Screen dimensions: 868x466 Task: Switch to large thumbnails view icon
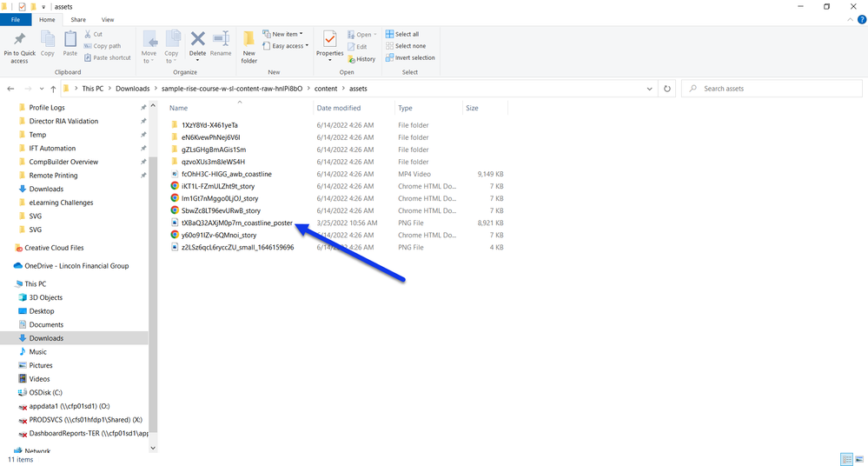pyautogui.click(x=859, y=459)
